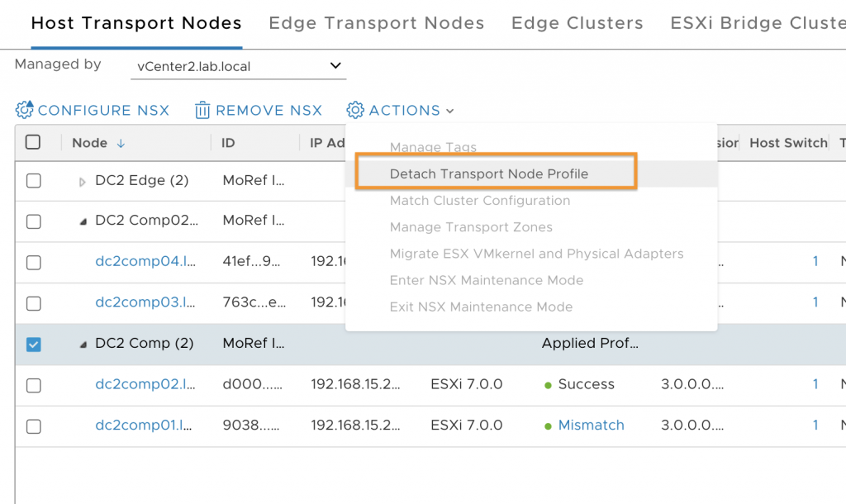Click the Host Switch column header
This screenshot has height=504, width=846.
click(788, 142)
